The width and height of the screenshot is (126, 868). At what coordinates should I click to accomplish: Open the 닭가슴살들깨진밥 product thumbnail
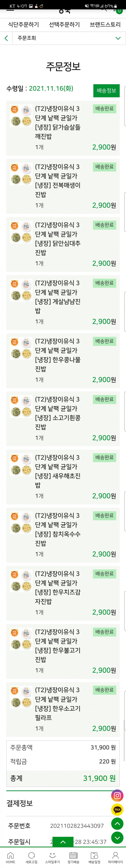click(x=21, y=116)
